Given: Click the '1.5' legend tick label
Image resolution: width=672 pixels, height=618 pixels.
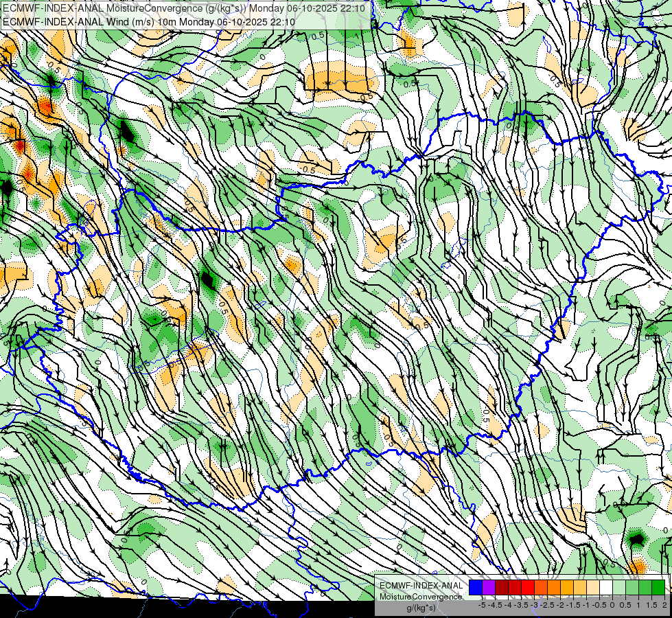Looking at the screenshot, I should [652, 605].
